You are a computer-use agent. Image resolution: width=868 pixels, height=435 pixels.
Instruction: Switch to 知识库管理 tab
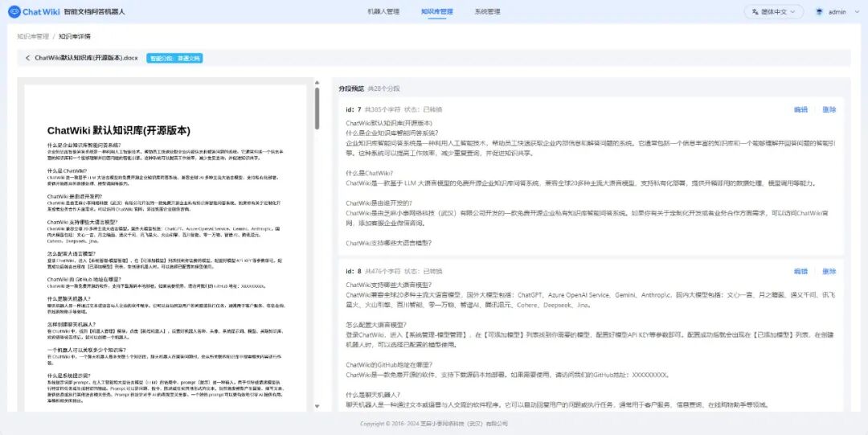coord(436,11)
